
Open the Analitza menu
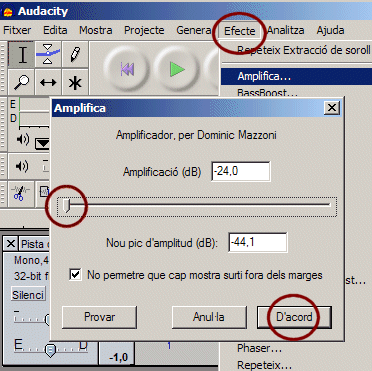click(x=286, y=30)
